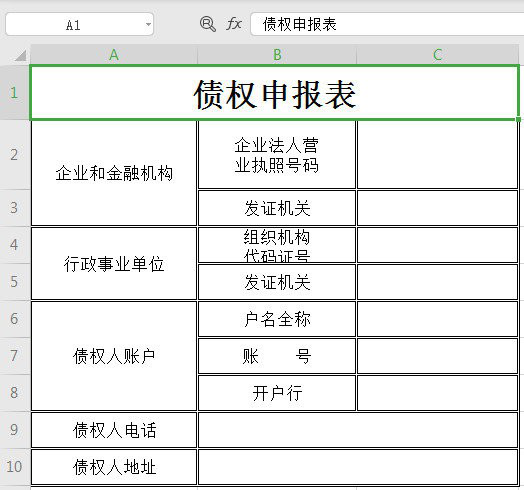Click the blank merged cell beside 债权人电话
The width and height of the screenshot is (524, 490).
coord(358,430)
